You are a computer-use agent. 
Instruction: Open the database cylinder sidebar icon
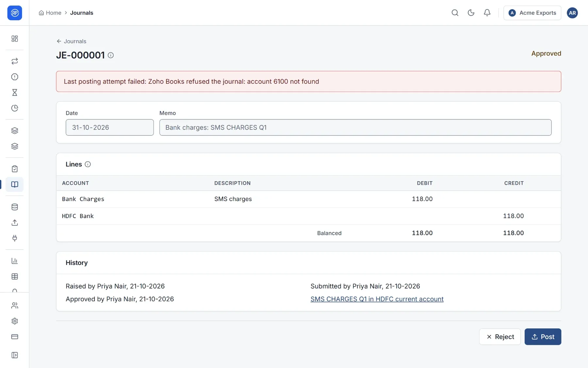(x=15, y=207)
